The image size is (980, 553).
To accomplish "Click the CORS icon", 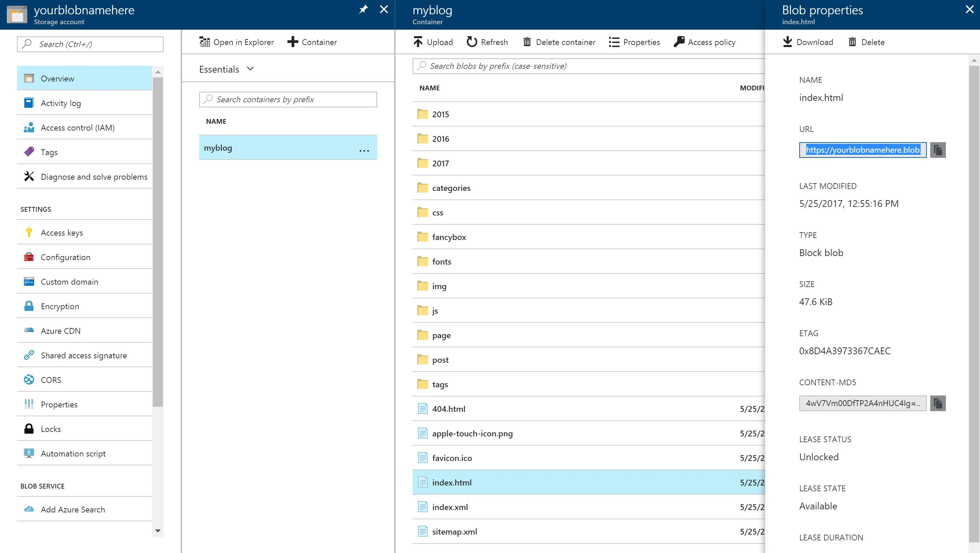I will (x=29, y=379).
